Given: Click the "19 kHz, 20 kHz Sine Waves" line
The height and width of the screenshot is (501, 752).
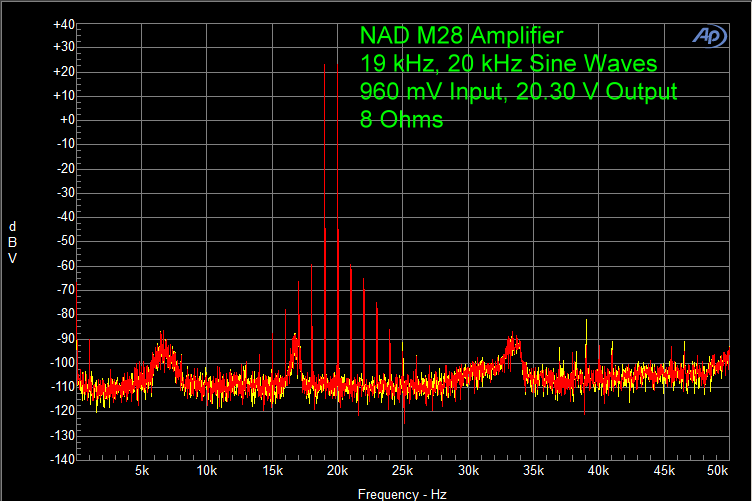Looking at the screenshot, I should point(508,64).
